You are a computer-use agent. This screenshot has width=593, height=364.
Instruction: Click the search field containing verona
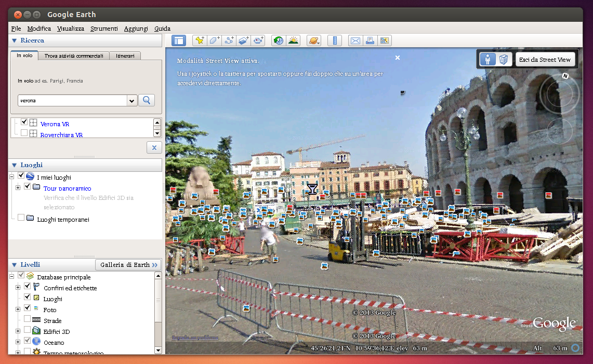pyautogui.click(x=72, y=101)
